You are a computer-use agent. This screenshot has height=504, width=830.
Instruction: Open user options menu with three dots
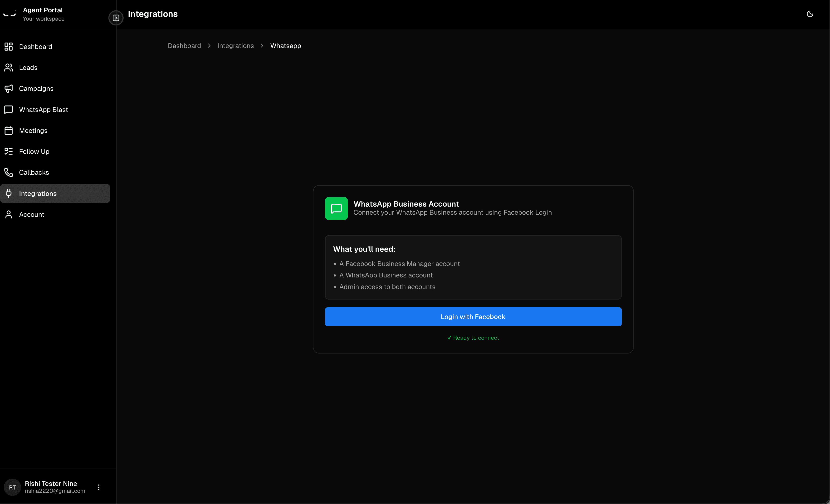click(99, 487)
